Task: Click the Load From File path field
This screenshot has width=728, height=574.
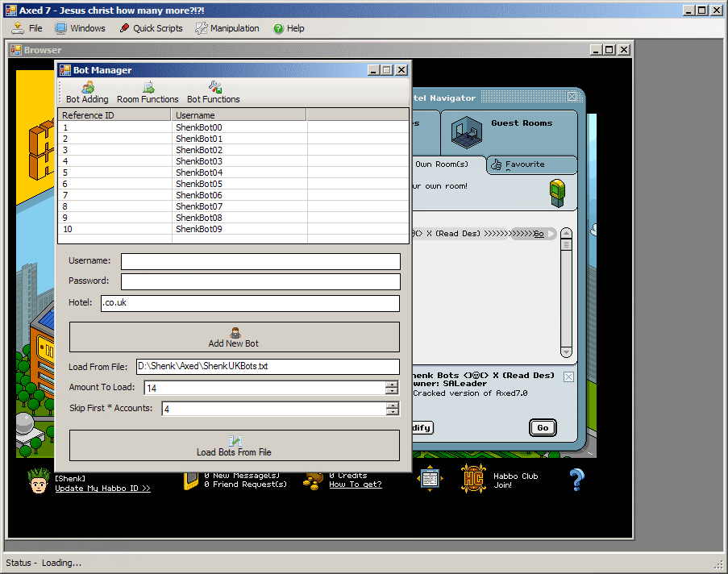Action: [x=268, y=367]
